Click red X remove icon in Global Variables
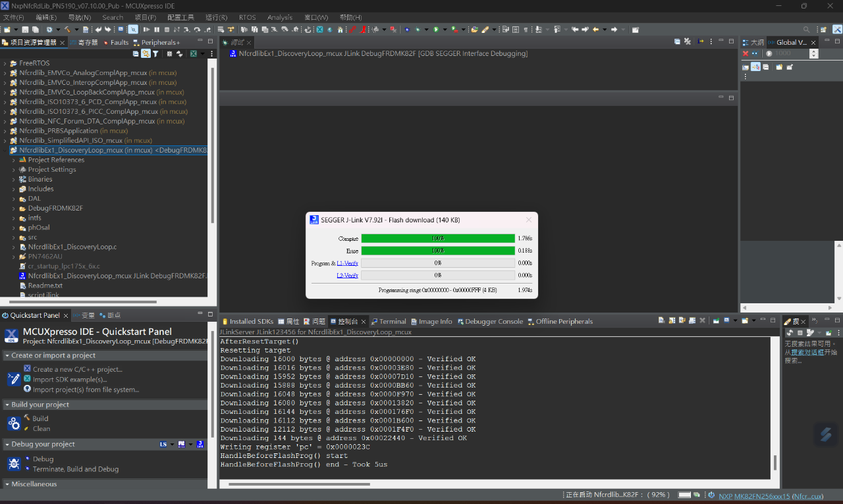This screenshot has height=504, width=843. 746,54
